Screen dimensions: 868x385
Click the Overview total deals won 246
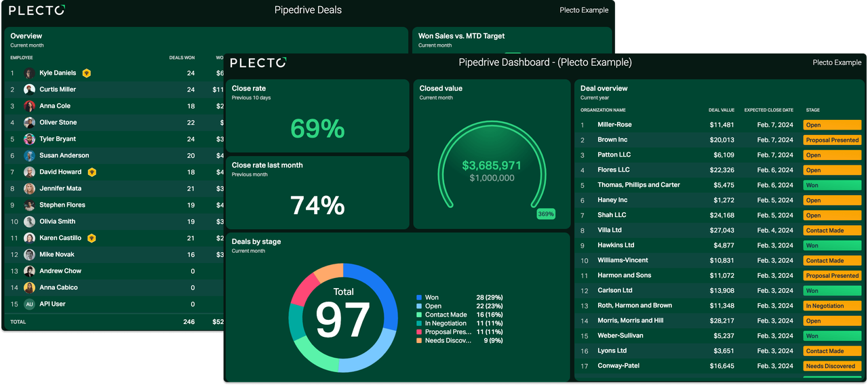tap(189, 322)
